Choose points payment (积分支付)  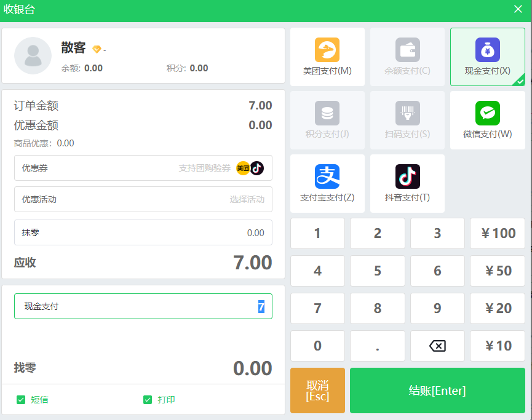327,120
